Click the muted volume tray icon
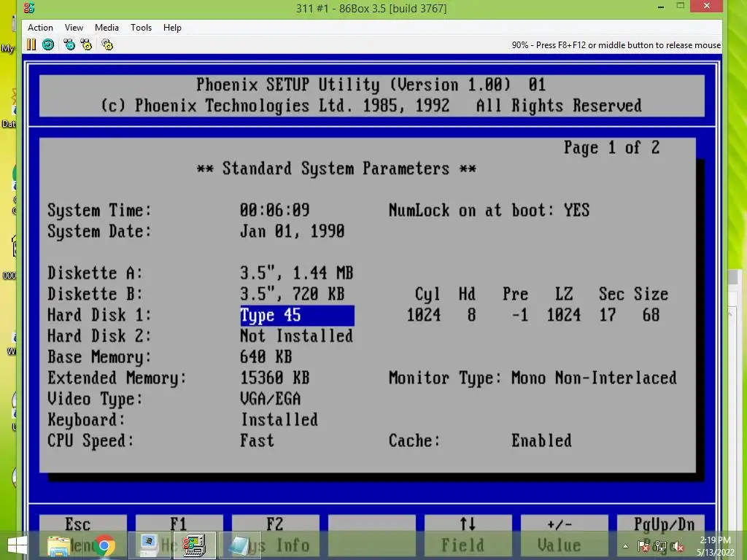Image resolution: width=747 pixels, height=560 pixels. coord(678,546)
